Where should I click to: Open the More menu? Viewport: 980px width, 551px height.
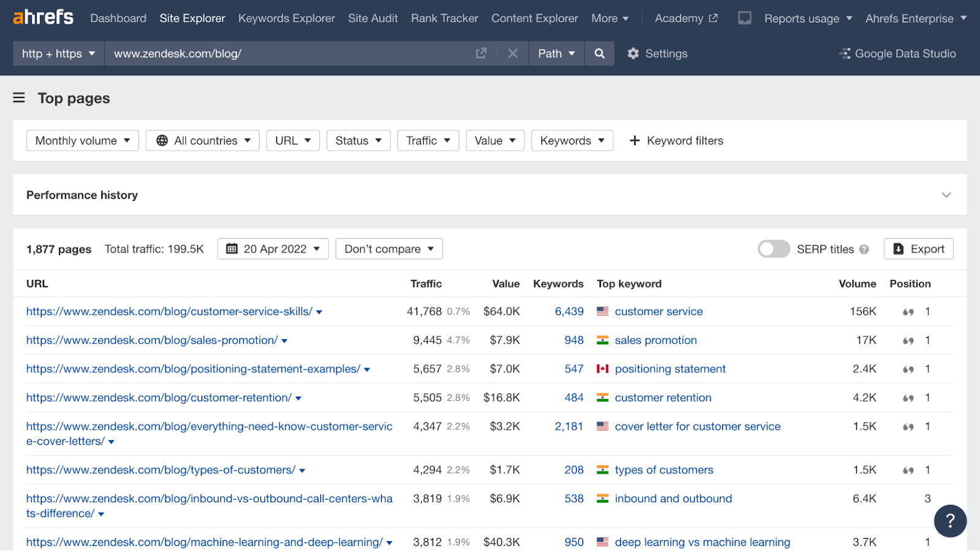pos(610,18)
